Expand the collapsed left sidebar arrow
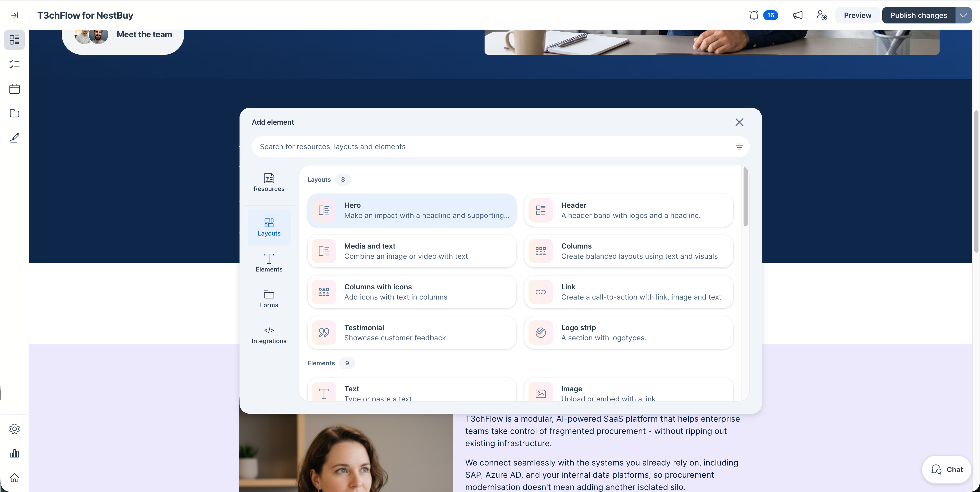Image resolution: width=980 pixels, height=492 pixels. click(x=15, y=15)
